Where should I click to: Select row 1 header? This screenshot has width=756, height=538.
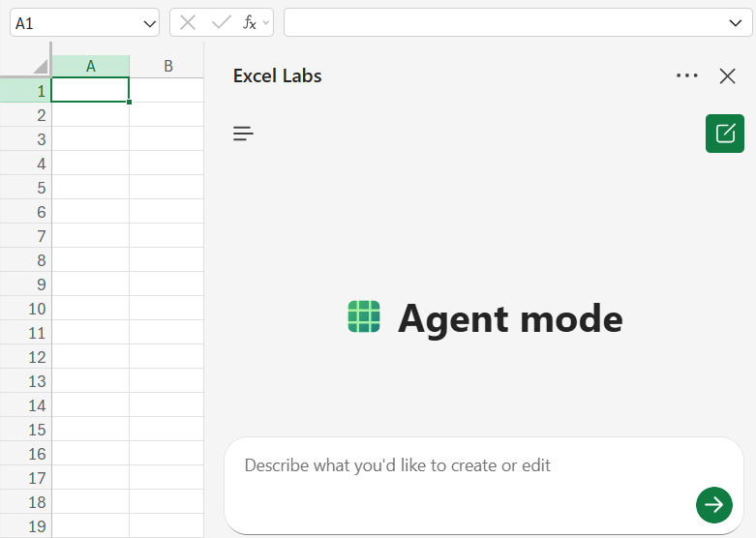pos(25,90)
